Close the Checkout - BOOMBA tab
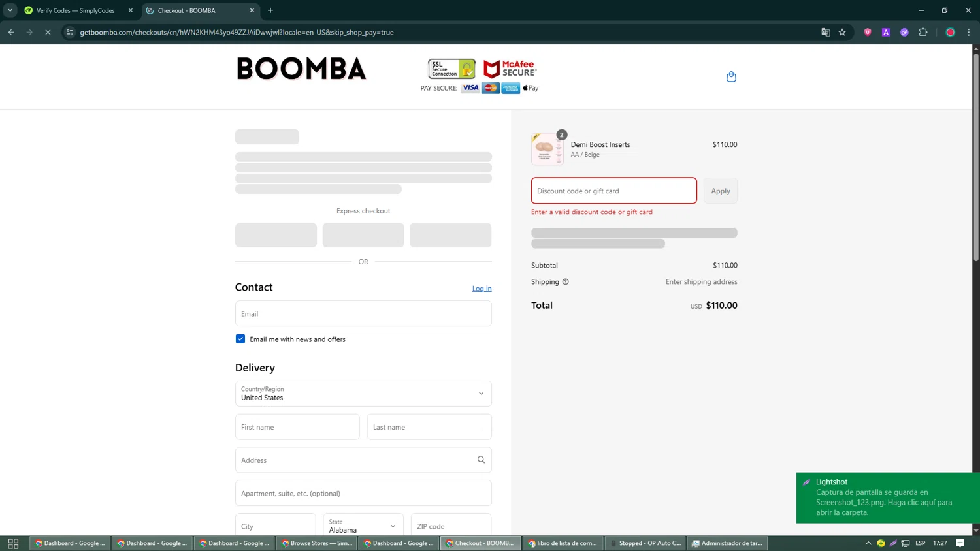Image resolution: width=980 pixels, height=551 pixels. tap(252, 10)
